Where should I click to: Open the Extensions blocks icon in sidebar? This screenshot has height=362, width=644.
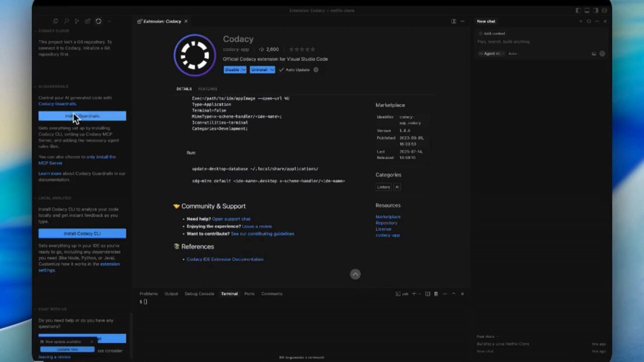[x=88, y=21]
